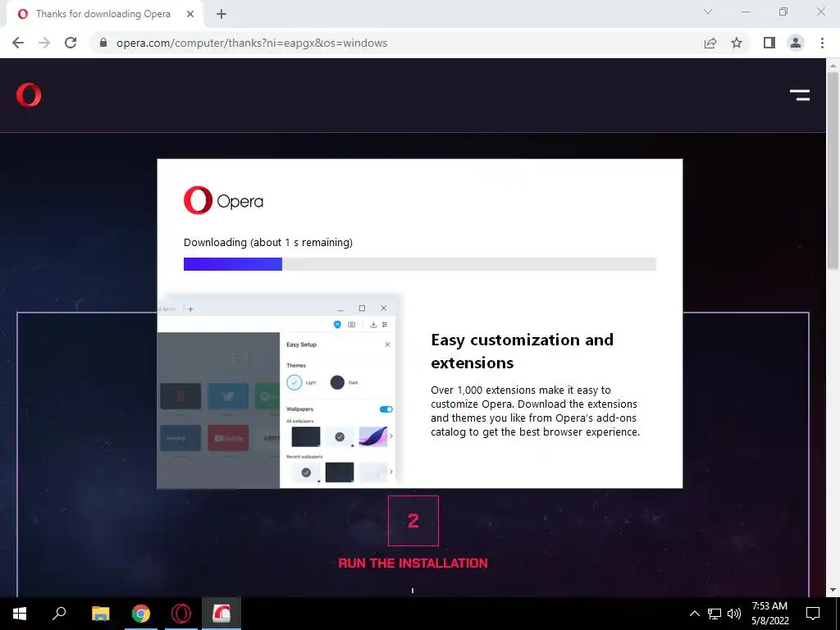Click the 'Downloading (about 1 s remaining)' text
Image resolution: width=840 pixels, height=630 pixels.
pyautogui.click(x=268, y=243)
